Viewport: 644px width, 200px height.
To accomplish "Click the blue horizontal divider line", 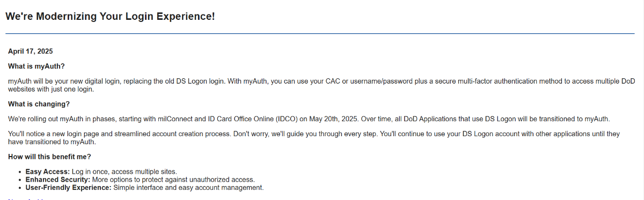I will [320, 33].
